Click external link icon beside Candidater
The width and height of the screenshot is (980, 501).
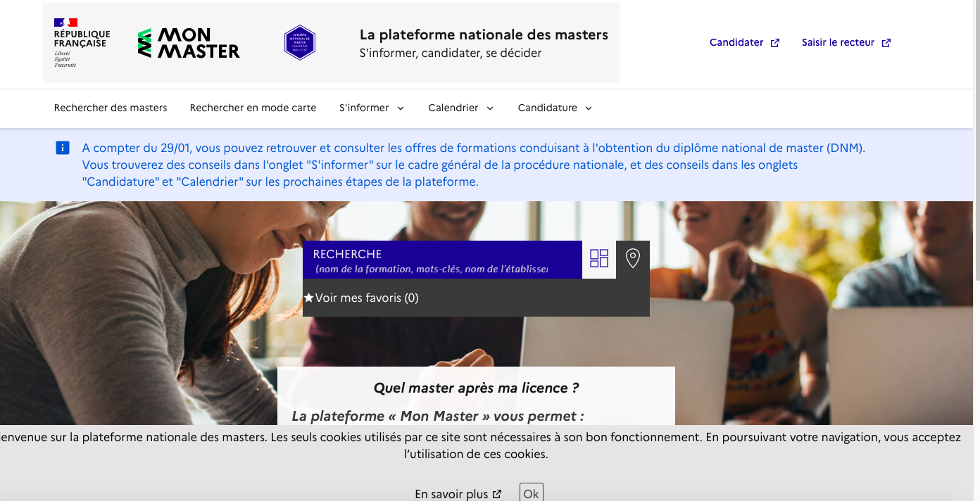click(x=775, y=43)
